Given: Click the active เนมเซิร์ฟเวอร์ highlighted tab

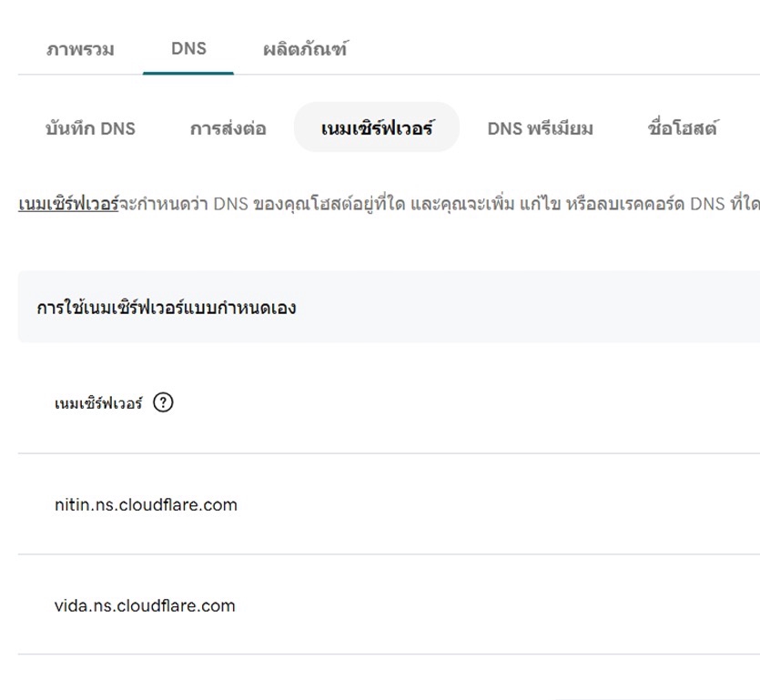Looking at the screenshot, I should 377,127.
